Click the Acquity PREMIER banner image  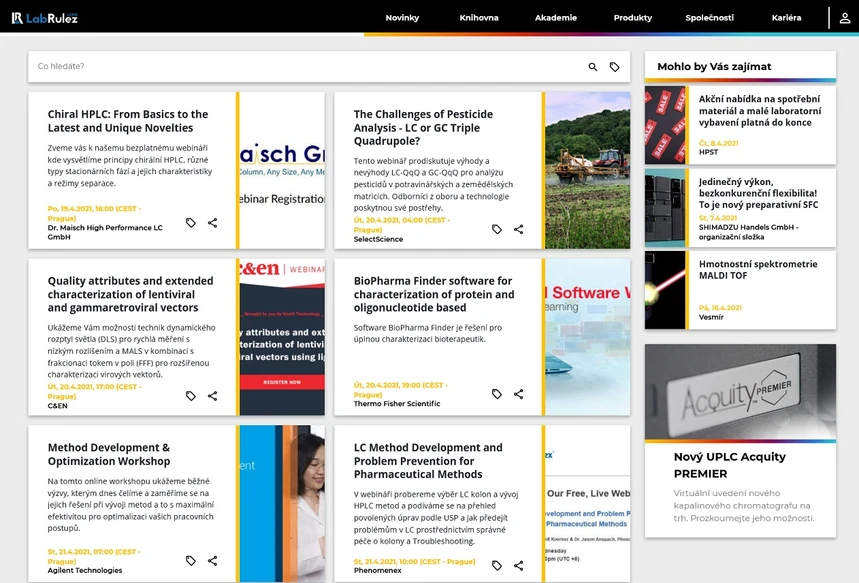click(740, 391)
